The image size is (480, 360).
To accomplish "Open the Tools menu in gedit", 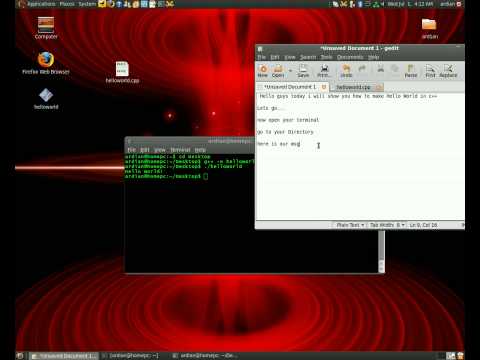I will (x=326, y=57).
